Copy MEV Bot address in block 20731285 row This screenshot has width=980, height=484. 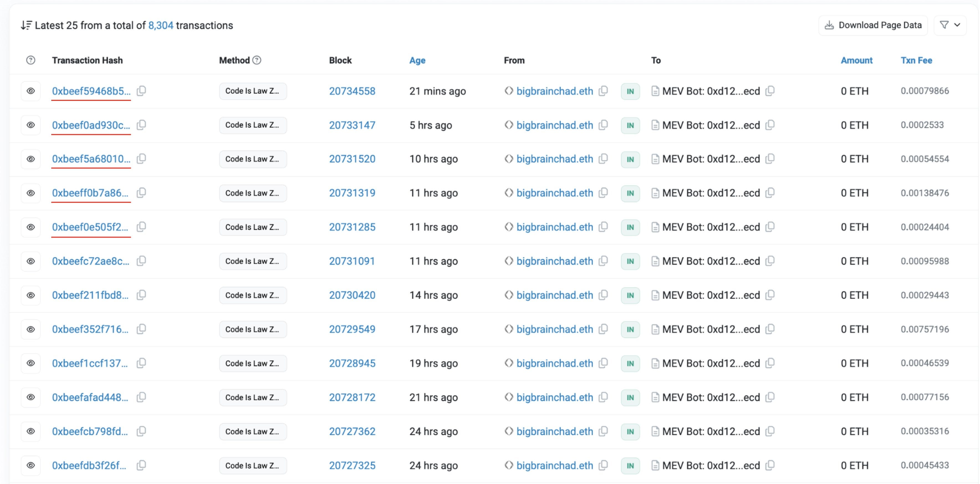[770, 227]
